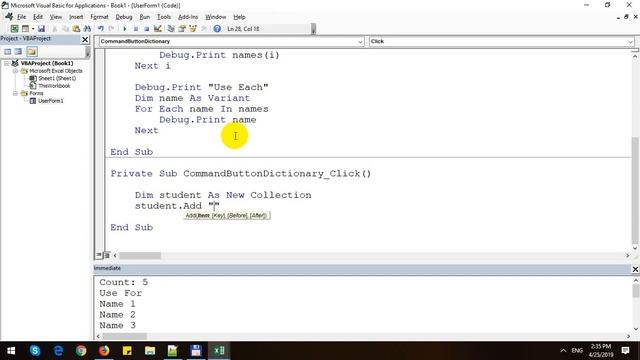Click the 'For Each name In names' line

(201, 109)
